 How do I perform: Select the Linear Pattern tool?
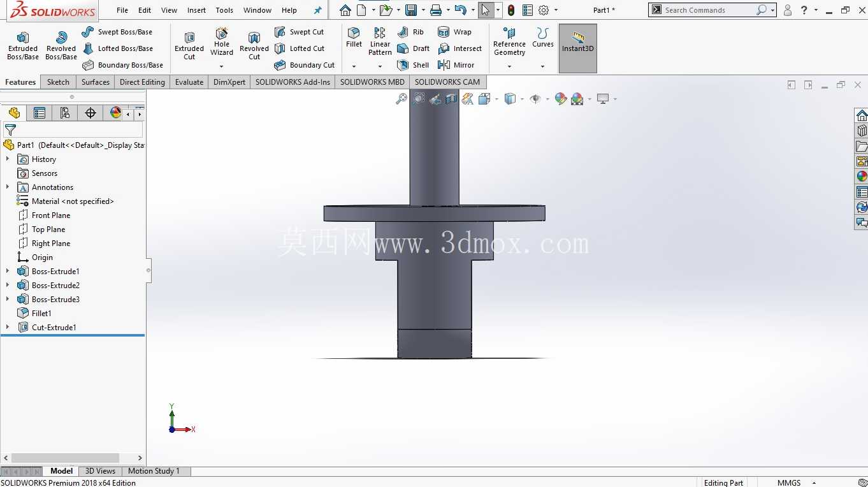coord(380,41)
